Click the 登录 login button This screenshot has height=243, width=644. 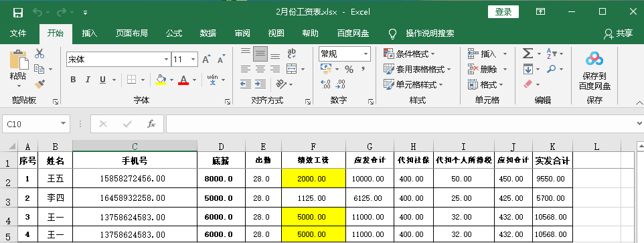[x=503, y=12]
